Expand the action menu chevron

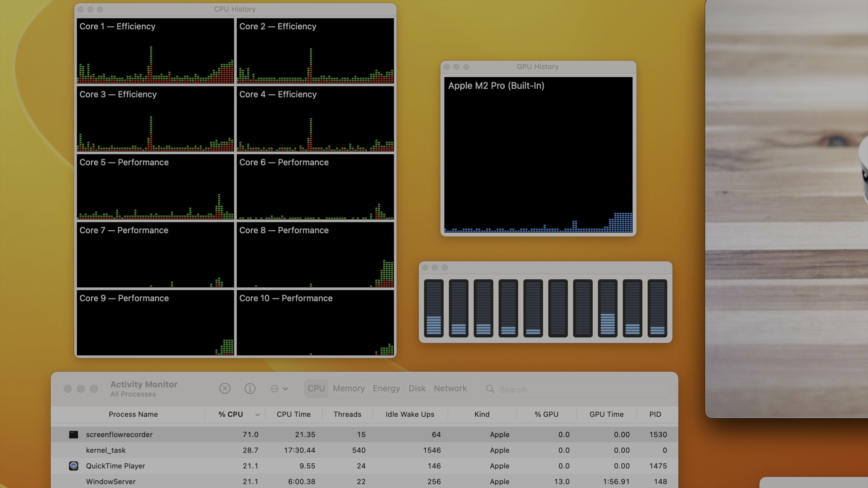pyautogui.click(x=285, y=389)
